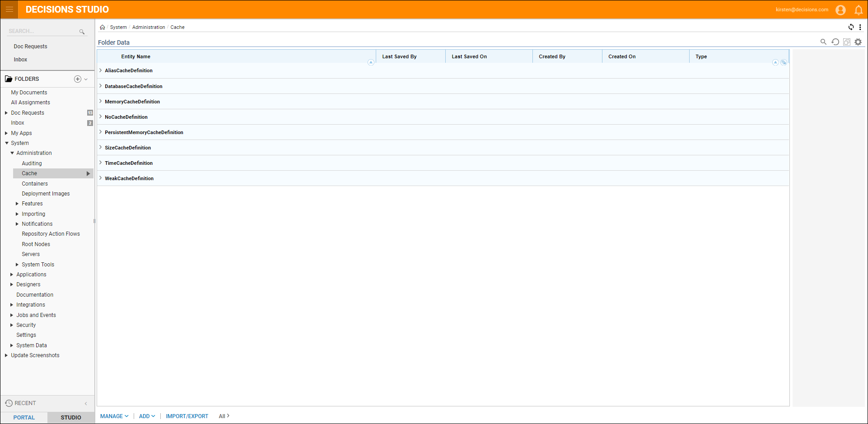Open Servers folder
This screenshot has width=868, height=424.
31,254
